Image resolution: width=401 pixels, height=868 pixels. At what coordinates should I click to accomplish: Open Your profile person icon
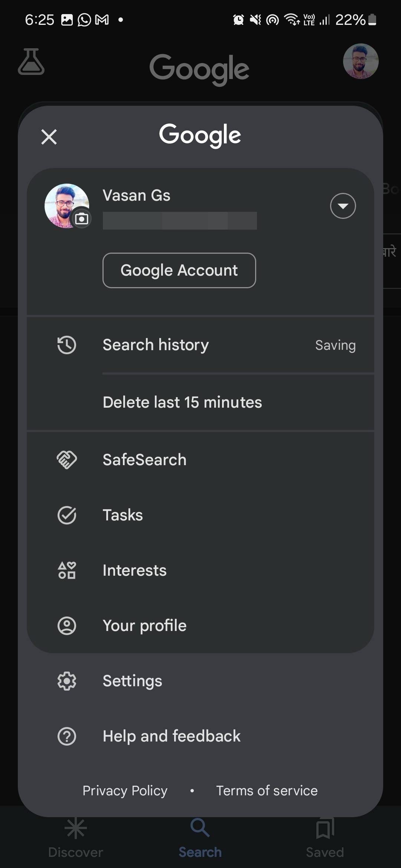tap(67, 626)
